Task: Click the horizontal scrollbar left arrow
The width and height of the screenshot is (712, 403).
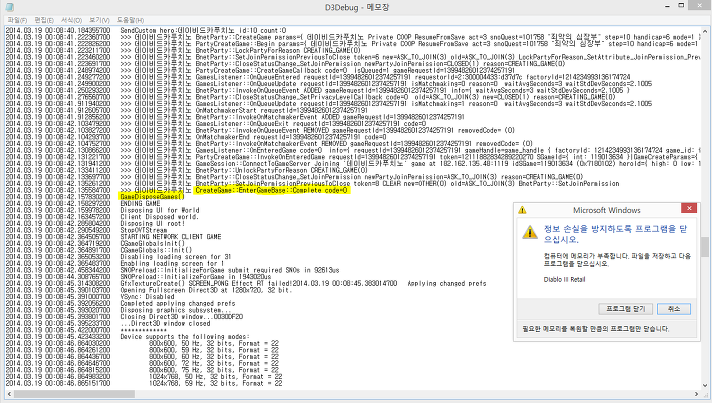Action: click(x=8, y=393)
